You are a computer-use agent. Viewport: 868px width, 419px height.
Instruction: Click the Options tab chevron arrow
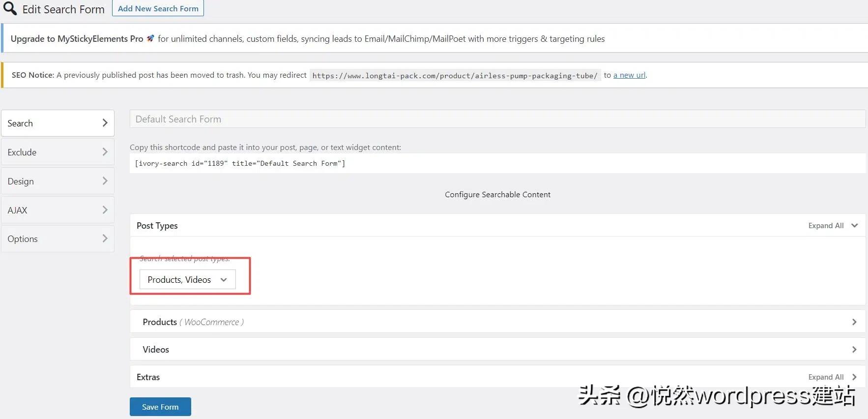(x=105, y=239)
